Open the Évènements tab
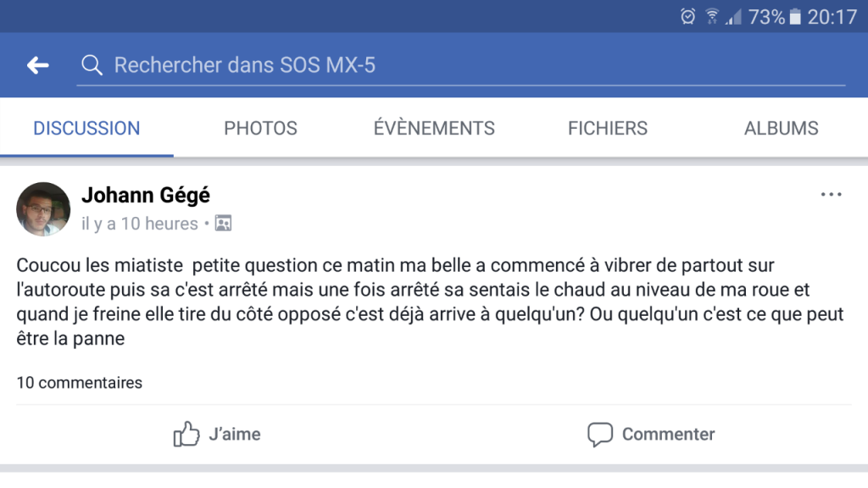The image size is (868, 488). (x=434, y=129)
